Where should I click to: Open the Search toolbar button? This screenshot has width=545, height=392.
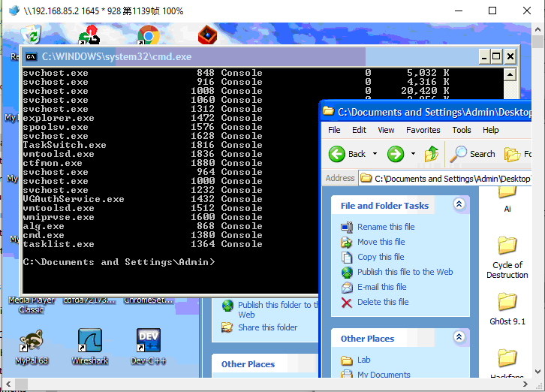473,154
